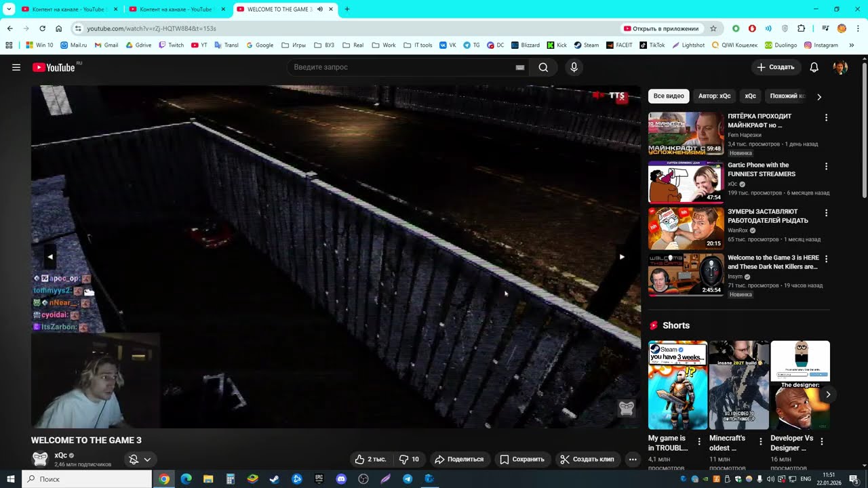Show more Shorts with the next arrow
Viewport: 868px width, 488px height.
[x=828, y=394]
